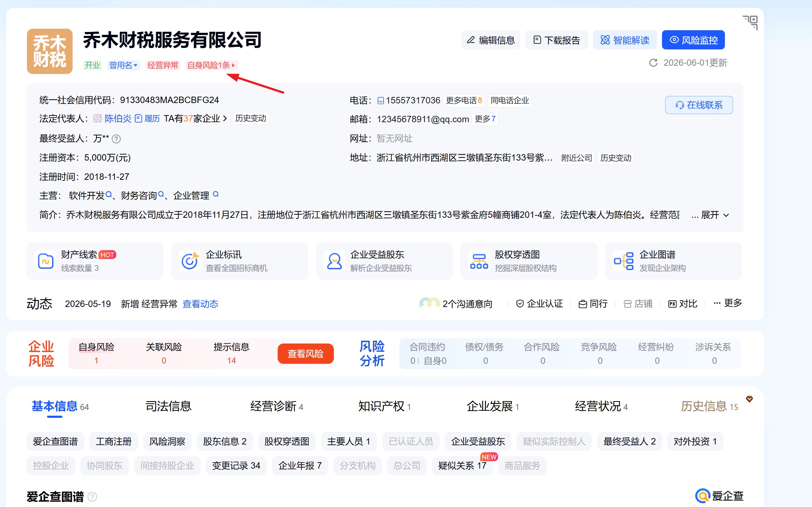Click the 经营异常 status tag
The image size is (812, 507).
pyautogui.click(x=162, y=65)
